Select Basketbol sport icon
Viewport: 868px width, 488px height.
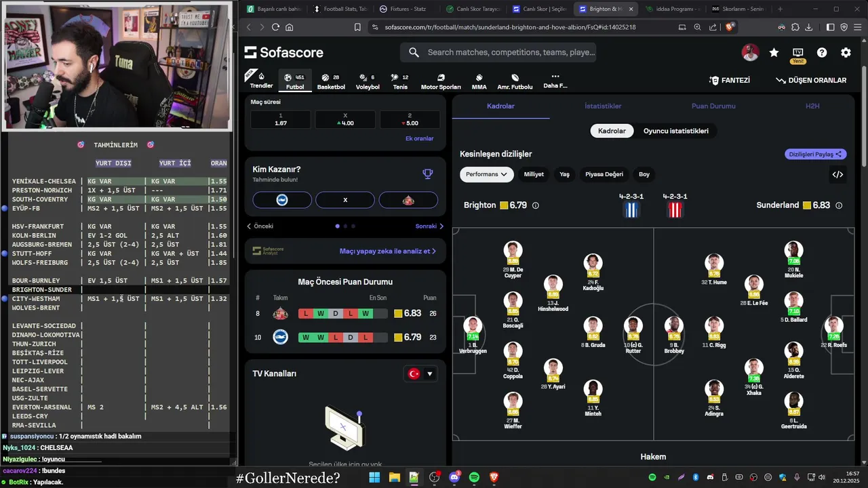click(331, 81)
